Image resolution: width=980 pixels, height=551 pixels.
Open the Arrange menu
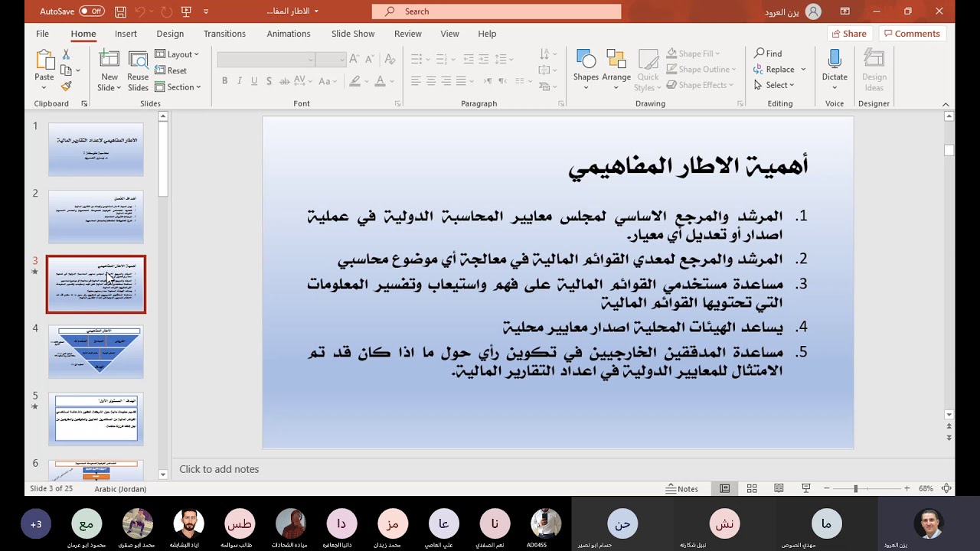(x=616, y=70)
